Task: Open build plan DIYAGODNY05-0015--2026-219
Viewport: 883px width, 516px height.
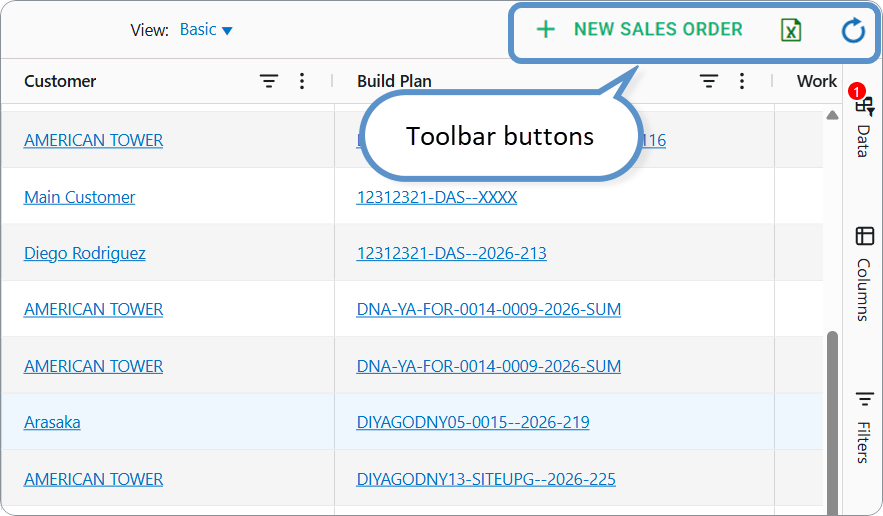Action: point(472,422)
